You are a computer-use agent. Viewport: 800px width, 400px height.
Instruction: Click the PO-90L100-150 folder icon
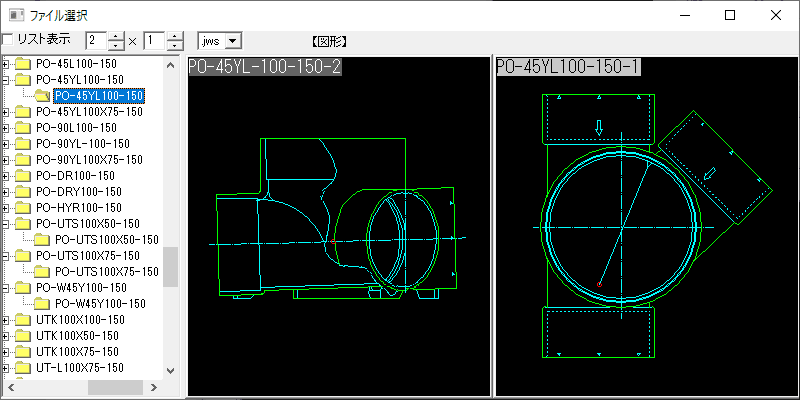(23, 128)
